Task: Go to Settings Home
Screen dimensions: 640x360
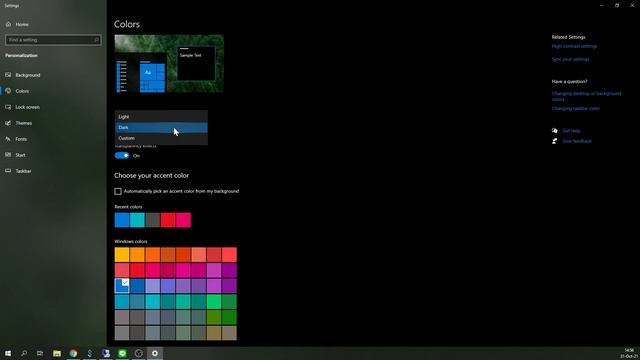Action: click(x=17, y=24)
